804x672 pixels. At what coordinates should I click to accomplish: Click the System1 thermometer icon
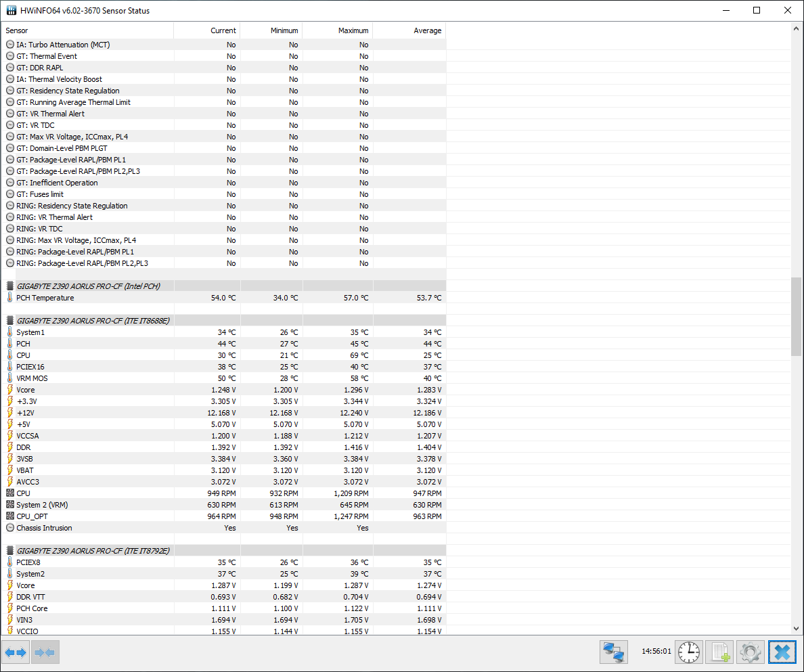point(9,332)
